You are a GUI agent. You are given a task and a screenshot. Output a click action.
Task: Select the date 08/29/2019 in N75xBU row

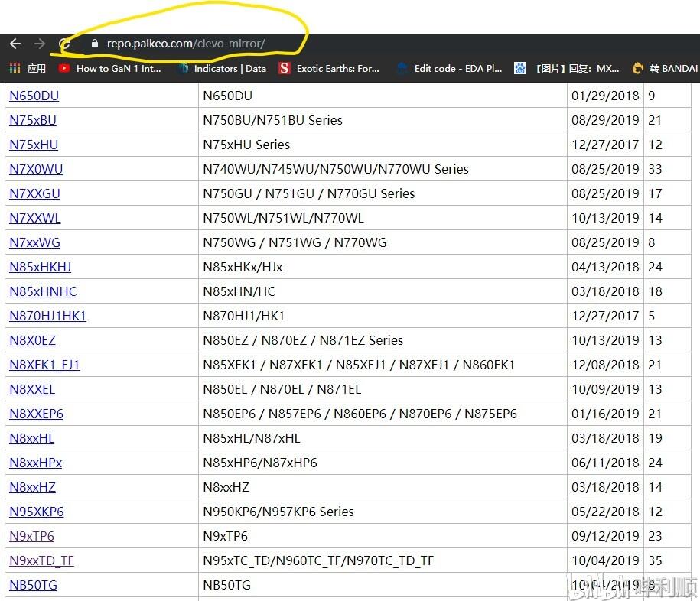(x=605, y=121)
